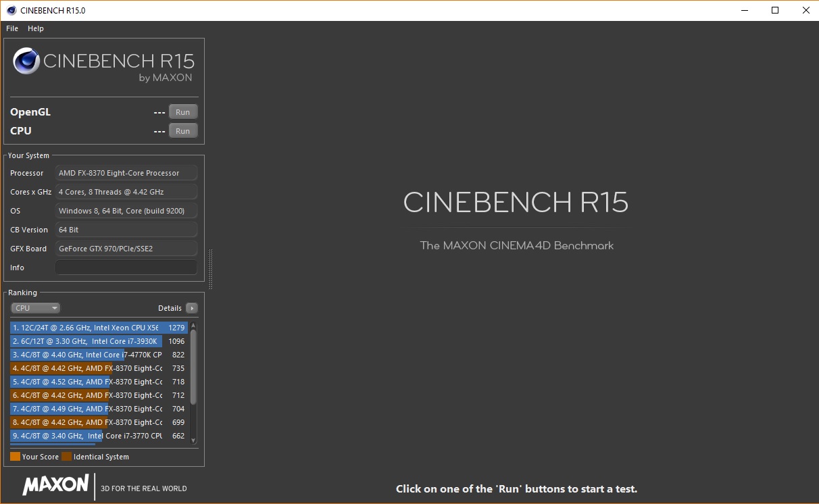The height and width of the screenshot is (504, 819).
Task: Select the Intel Xeon 12C/24T ranking entry
Action: pos(99,328)
